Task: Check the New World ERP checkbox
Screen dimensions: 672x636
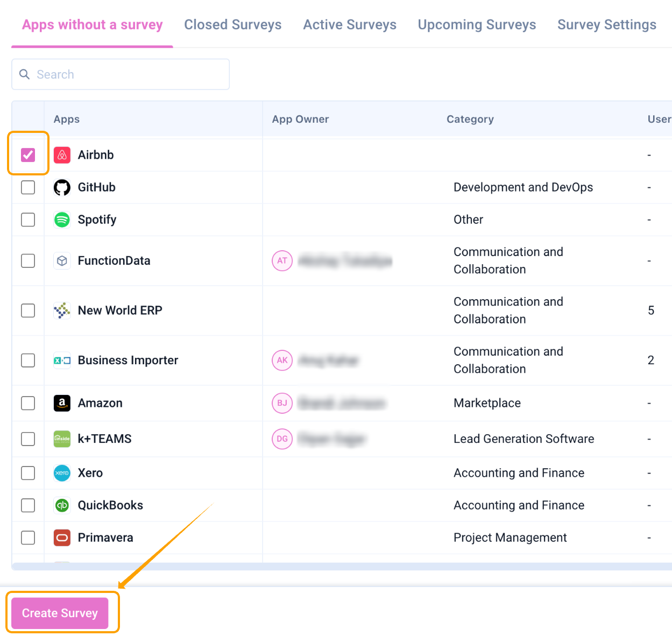Action: pyautogui.click(x=28, y=310)
